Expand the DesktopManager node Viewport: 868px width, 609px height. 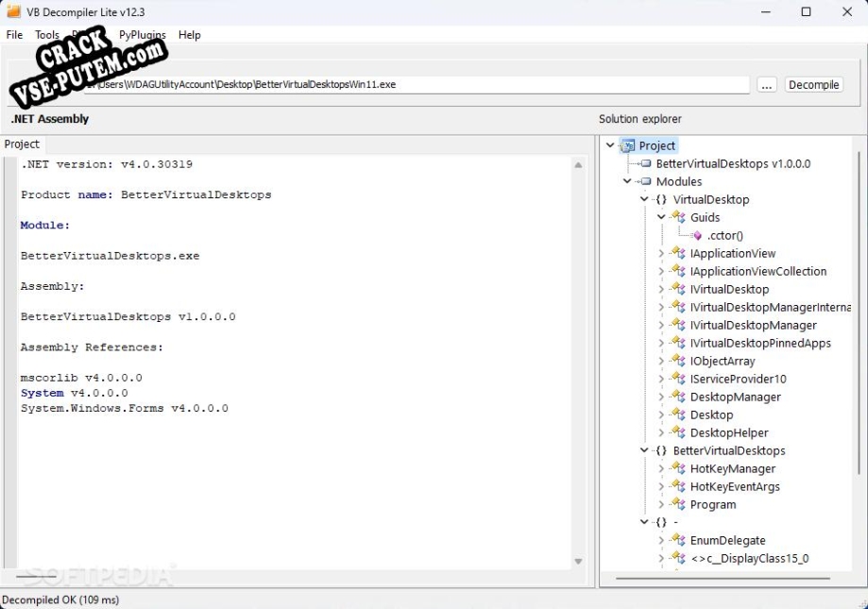(x=661, y=398)
